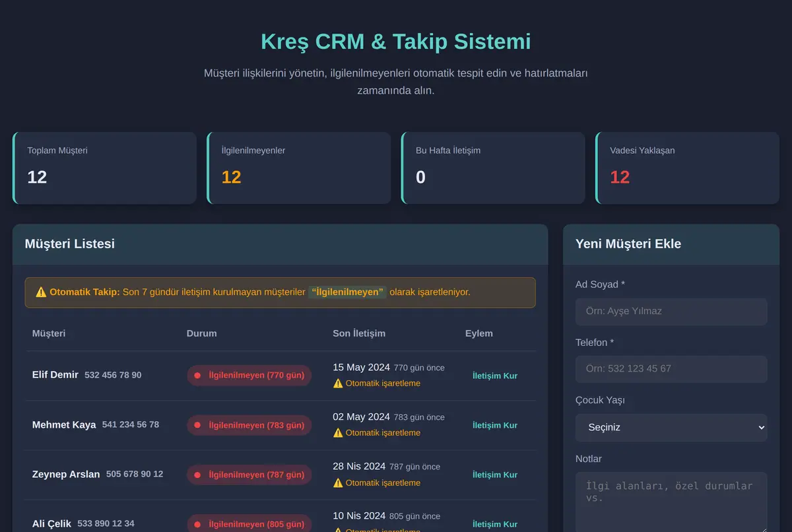Image resolution: width=792 pixels, height=532 pixels.
Task: Select the Toplam Müşteri stat card
Action: click(104, 168)
